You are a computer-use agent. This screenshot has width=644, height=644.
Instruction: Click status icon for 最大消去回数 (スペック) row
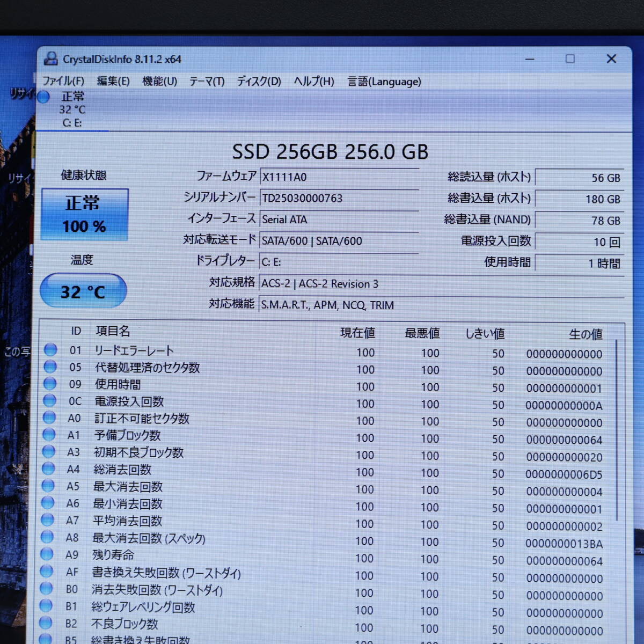(x=47, y=537)
